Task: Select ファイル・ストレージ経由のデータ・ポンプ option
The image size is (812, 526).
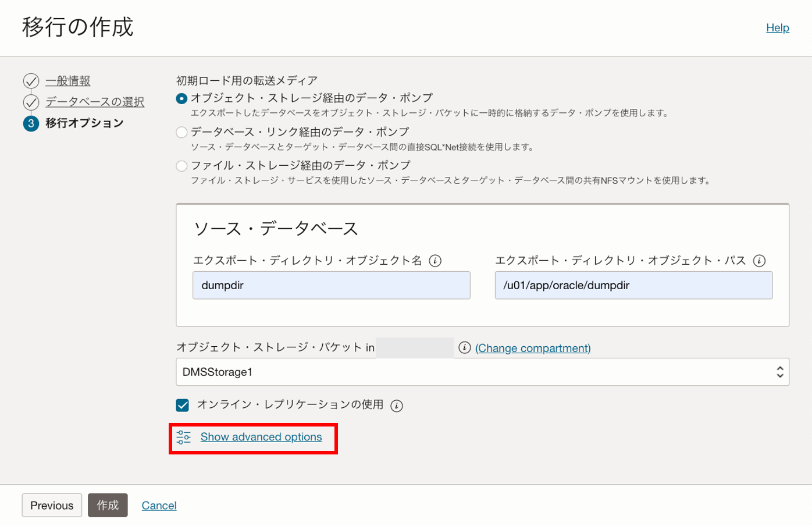Action: 182,165
